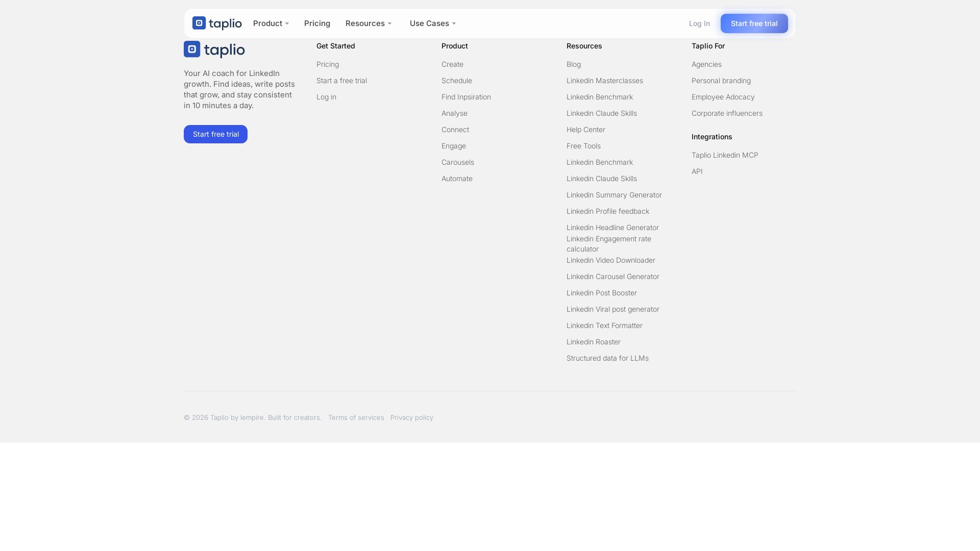
Task: Go to Linkedin Video Downloader
Action: tap(611, 260)
